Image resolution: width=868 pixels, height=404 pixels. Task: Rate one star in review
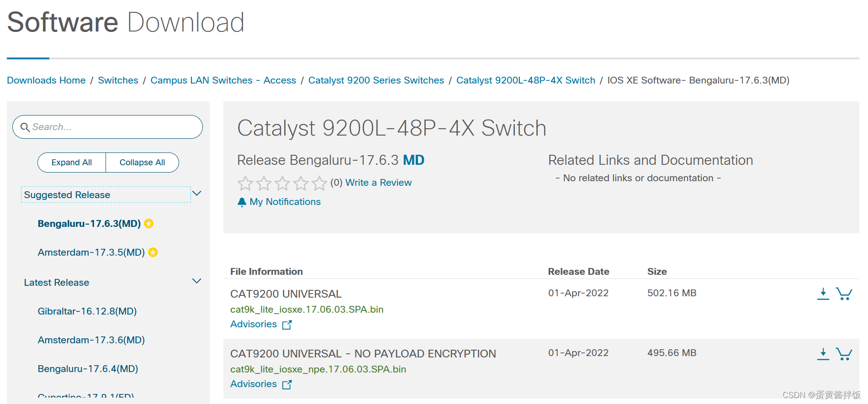[245, 183]
